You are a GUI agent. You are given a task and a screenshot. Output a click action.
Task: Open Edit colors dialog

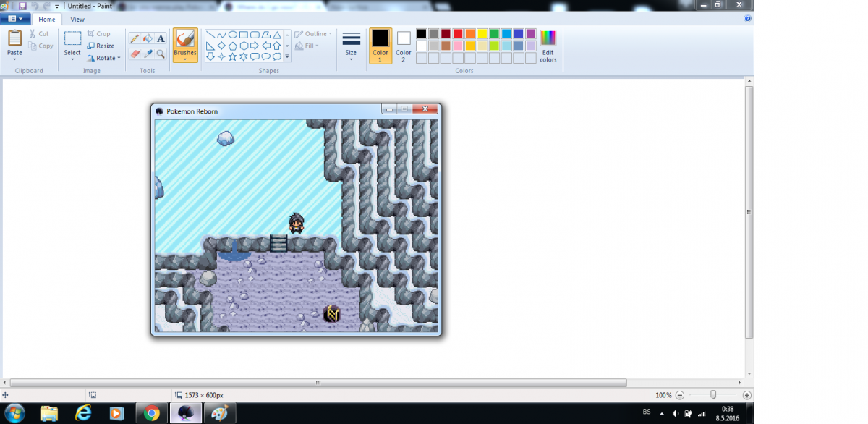click(x=548, y=46)
